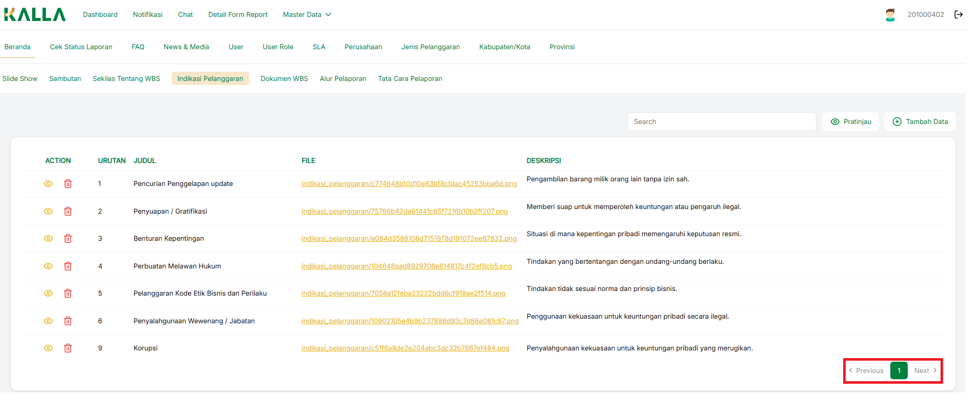980x395 pixels.
Task: Delete the Korupsi row with trash icon
Action: click(x=68, y=348)
